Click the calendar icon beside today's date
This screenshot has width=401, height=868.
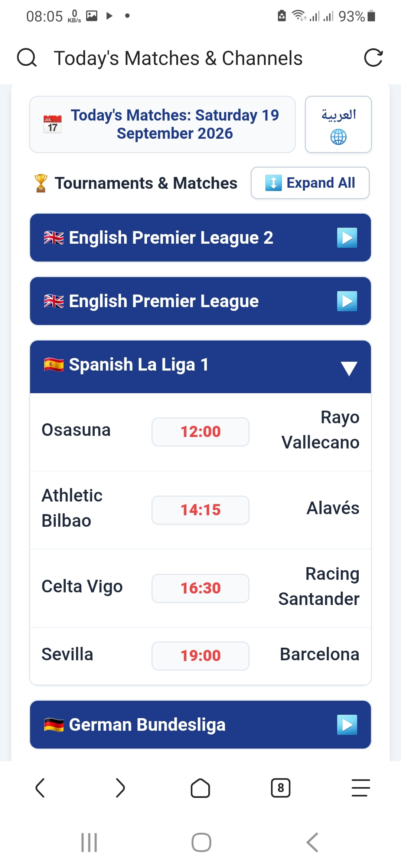(52, 124)
